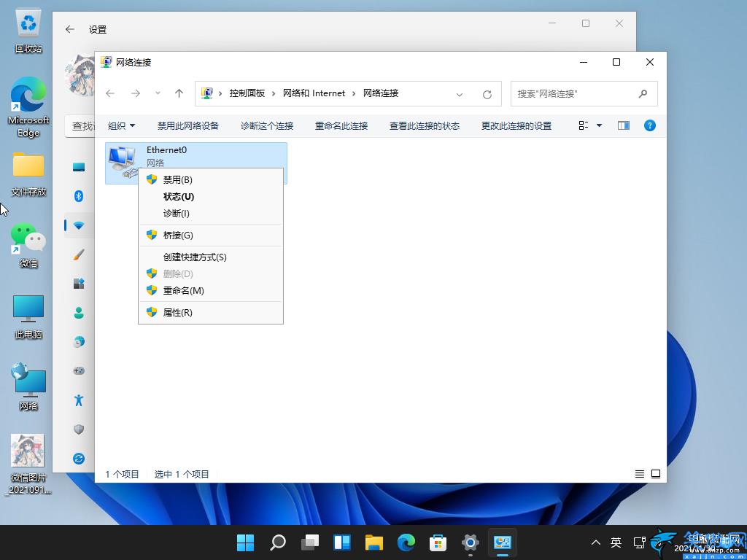This screenshot has width=747, height=560.
Task: Choose 创建快捷方式(S) from the context menu
Action: point(211,257)
